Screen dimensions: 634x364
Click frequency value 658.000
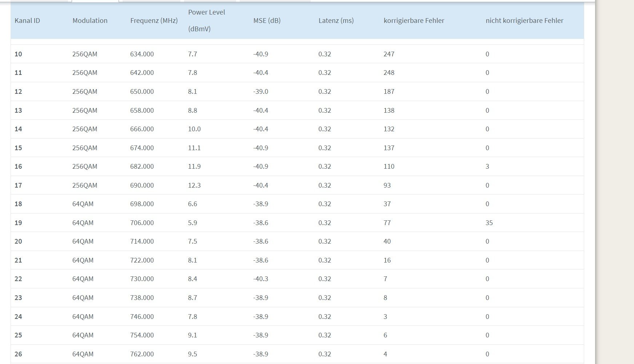[142, 111]
